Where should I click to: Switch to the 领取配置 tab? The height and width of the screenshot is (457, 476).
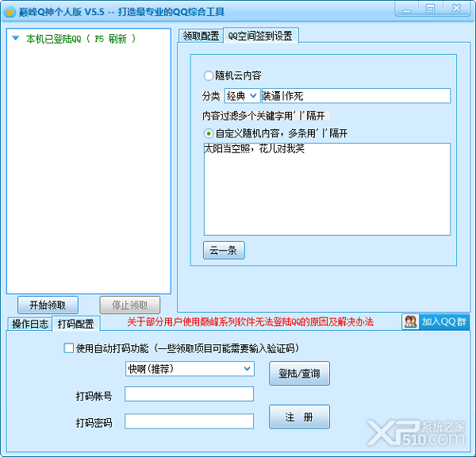click(x=201, y=36)
